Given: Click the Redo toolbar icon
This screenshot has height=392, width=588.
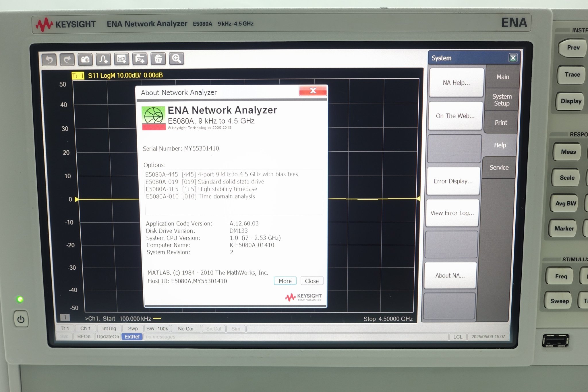Looking at the screenshot, I should tap(67, 59).
